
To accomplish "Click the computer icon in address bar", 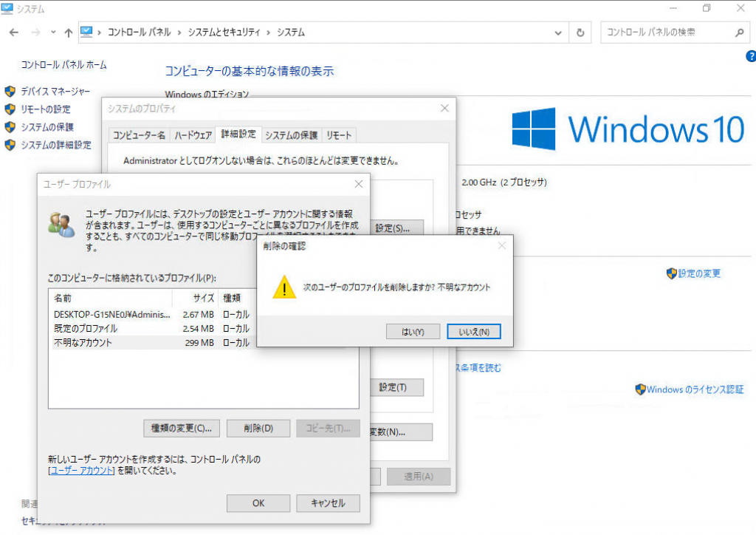I will tap(86, 32).
